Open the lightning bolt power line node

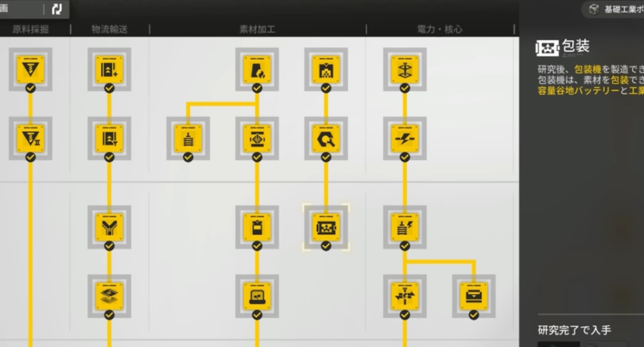pyautogui.click(x=405, y=138)
